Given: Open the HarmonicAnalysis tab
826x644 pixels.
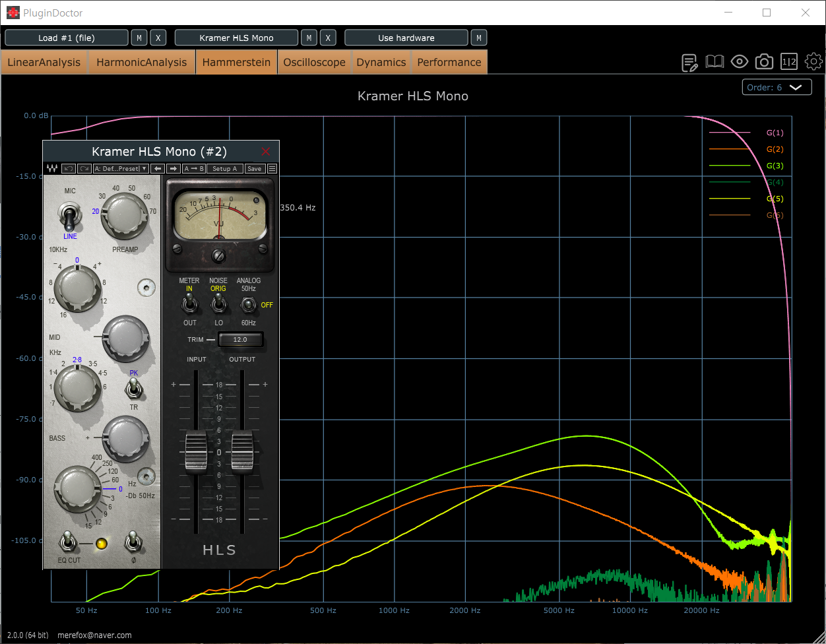Looking at the screenshot, I should (x=142, y=62).
